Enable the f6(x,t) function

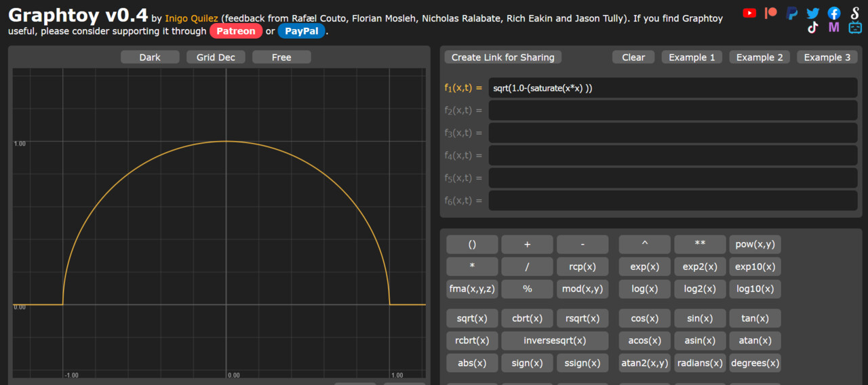click(x=463, y=201)
